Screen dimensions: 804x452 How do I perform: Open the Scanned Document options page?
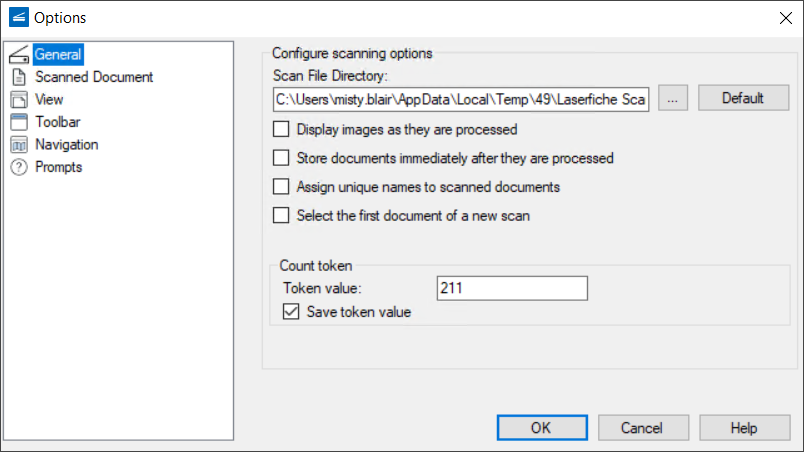[x=94, y=77]
